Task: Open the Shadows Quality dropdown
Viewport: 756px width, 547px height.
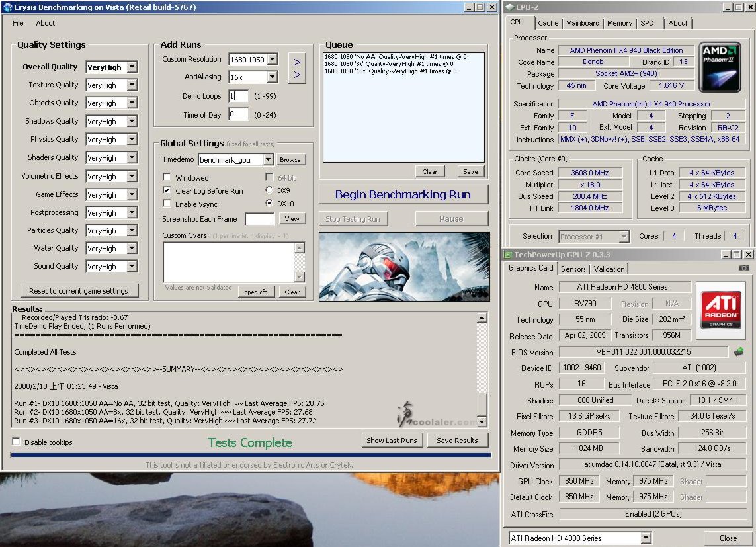Action: 132,122
